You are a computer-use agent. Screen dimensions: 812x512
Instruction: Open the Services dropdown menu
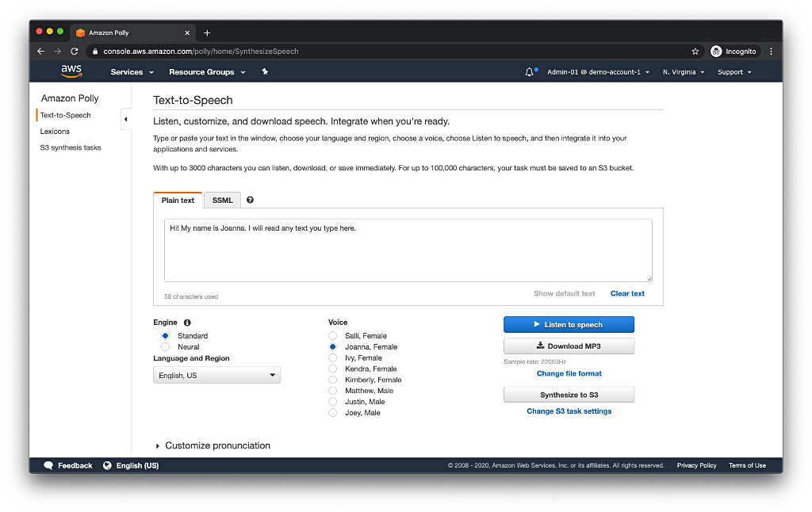[x=132, y=72]
